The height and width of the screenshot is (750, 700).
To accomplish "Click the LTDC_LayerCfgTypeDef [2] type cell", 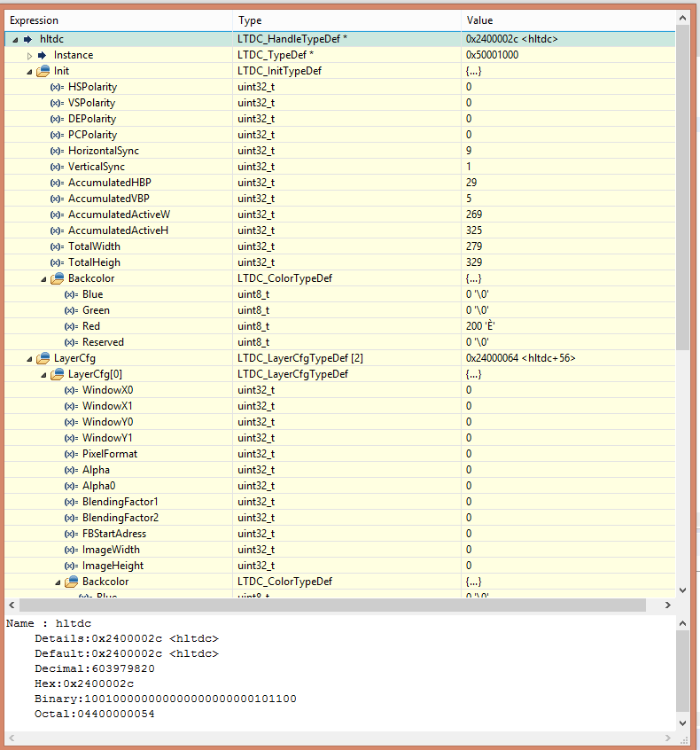I will (x=347, y=358).
